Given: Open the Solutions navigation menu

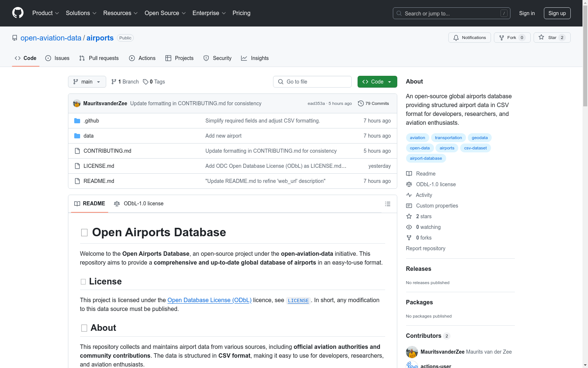Looking at the screenshot, I should tap(81, 13).
